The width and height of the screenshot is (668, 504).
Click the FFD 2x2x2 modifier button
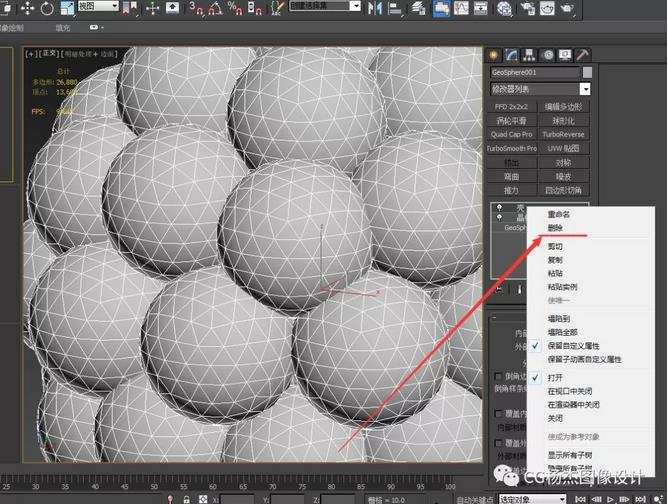pyautogui.click(x=511, y=107)
